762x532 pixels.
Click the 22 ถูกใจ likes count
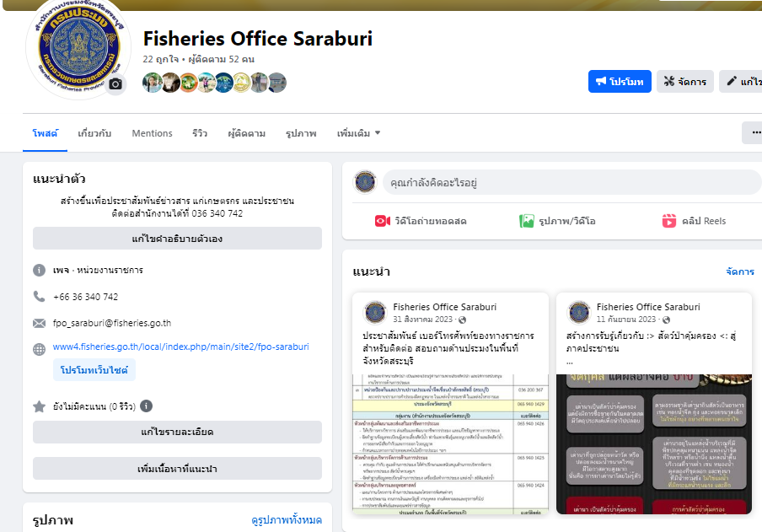pyautogui.click(x=161, y=59)
